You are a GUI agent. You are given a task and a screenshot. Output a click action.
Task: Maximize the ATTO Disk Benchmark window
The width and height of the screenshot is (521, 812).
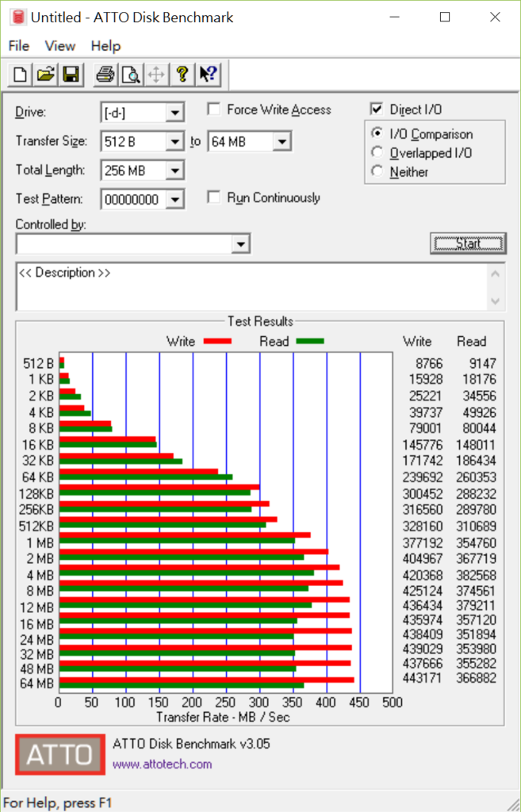click(445, 17)
